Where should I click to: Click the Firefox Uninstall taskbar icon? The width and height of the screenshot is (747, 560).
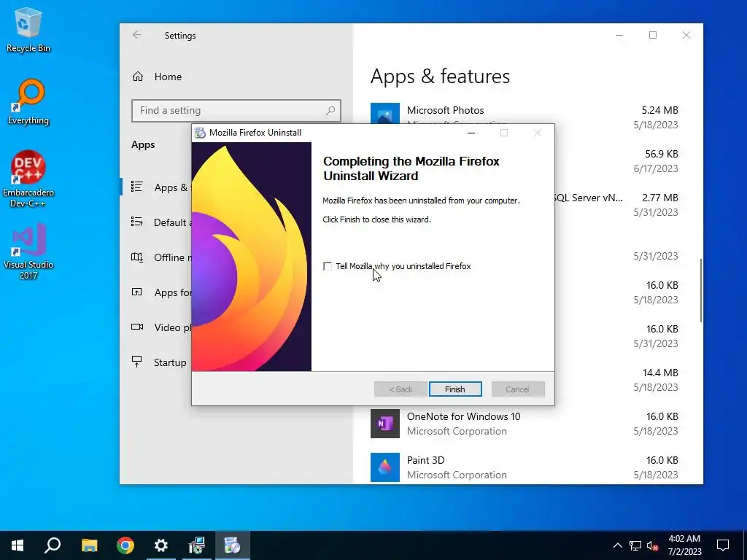tap(233, 545)
